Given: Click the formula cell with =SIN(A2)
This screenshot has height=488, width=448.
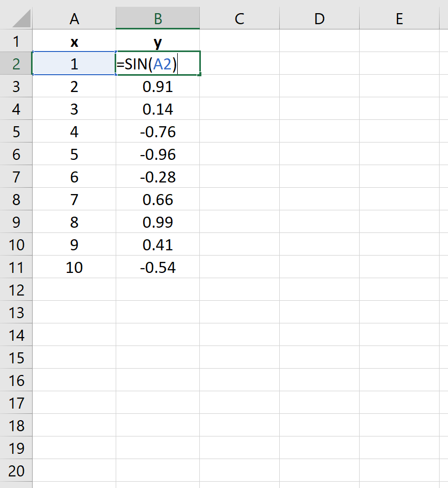Looking at the screenshot, I should tap(158, 64).
